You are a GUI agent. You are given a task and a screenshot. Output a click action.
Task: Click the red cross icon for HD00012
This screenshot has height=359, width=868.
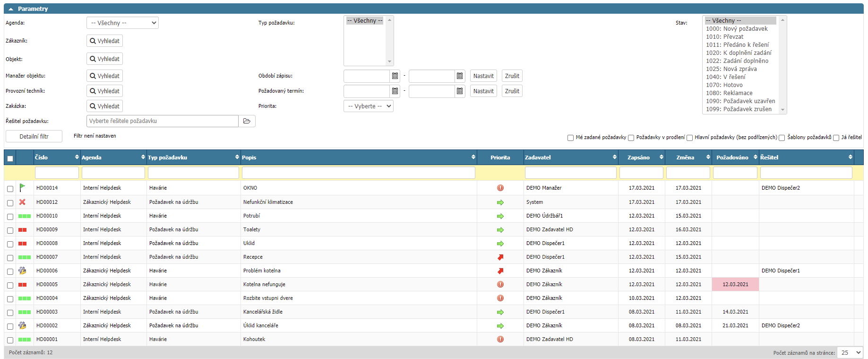point(22,202)
